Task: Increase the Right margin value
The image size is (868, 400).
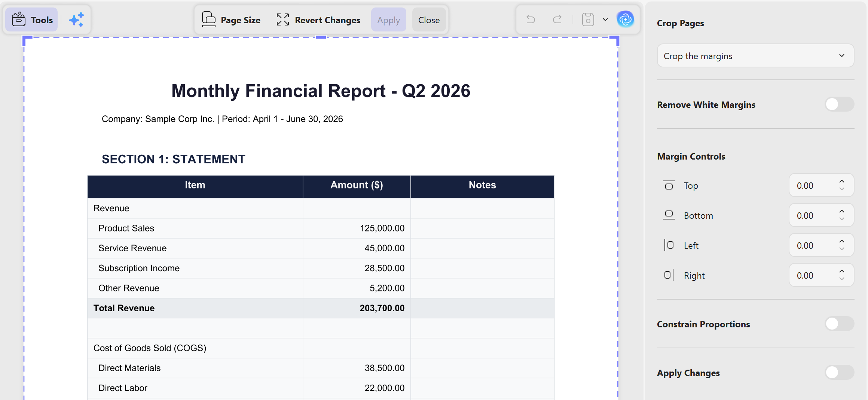Action: tap(842, 271)
